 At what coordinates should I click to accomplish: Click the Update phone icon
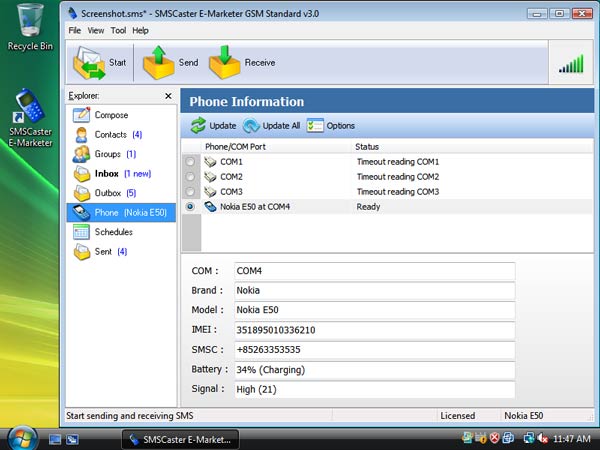198,126
